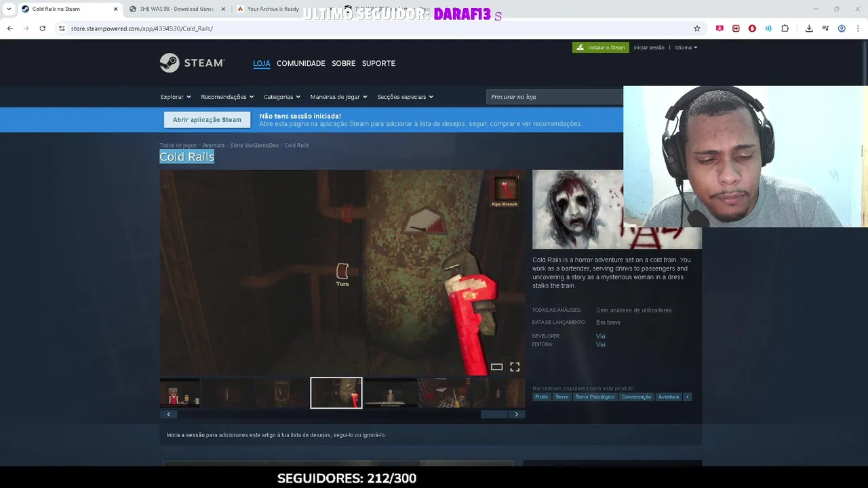
Task: Click the Instalar o Steam button
Action: [x=601, y=47]
